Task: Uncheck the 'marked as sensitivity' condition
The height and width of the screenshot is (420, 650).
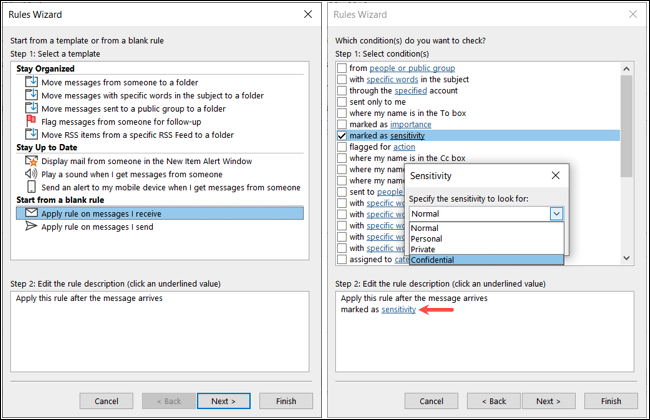Action: point(342,136)
